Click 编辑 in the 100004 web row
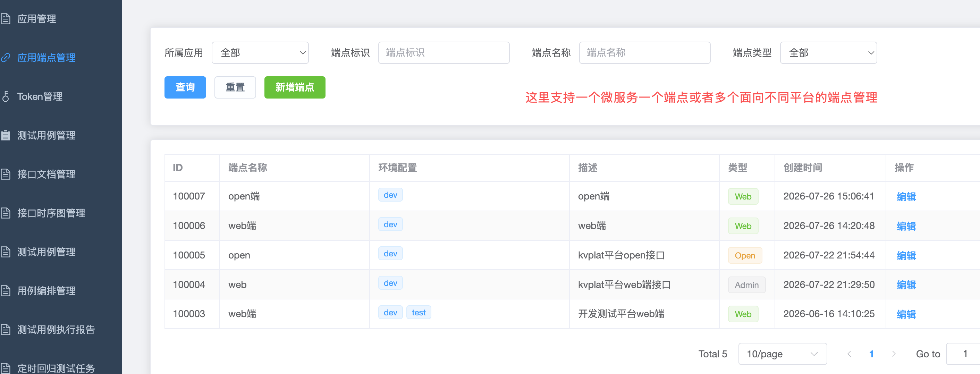Viewport: 980px width, 374px height. (x=906, y=284)
